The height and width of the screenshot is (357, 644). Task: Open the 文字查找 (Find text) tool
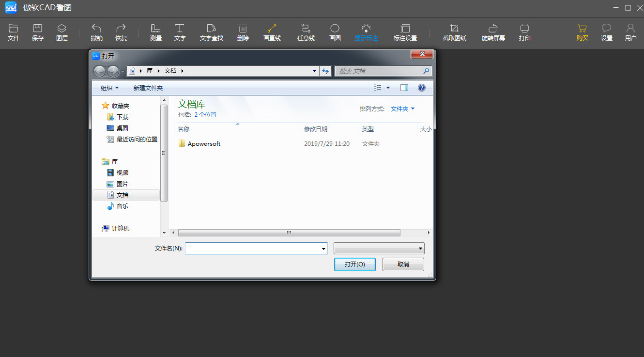[212, 32]
